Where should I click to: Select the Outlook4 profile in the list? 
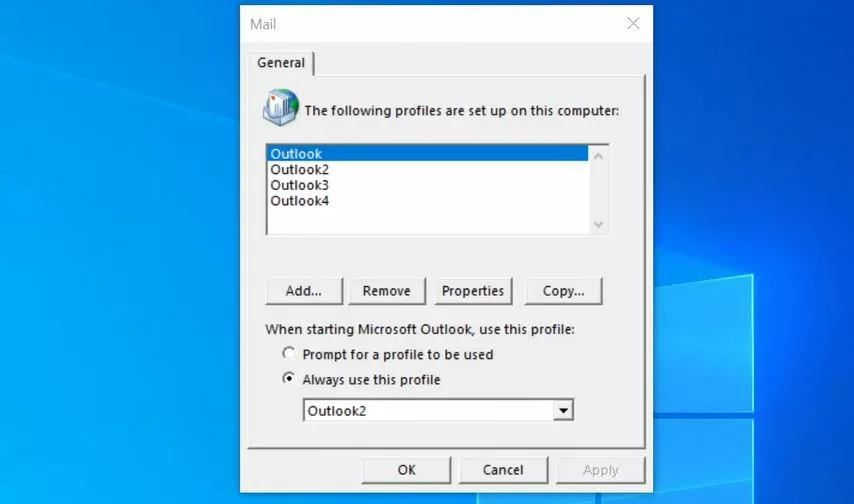point(428,201)
